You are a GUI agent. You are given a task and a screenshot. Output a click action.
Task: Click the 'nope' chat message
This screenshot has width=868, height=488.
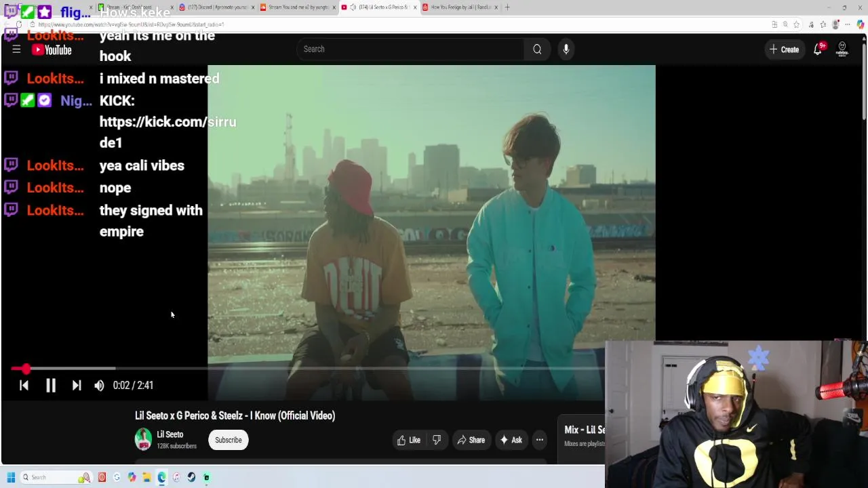click(115, 188)
